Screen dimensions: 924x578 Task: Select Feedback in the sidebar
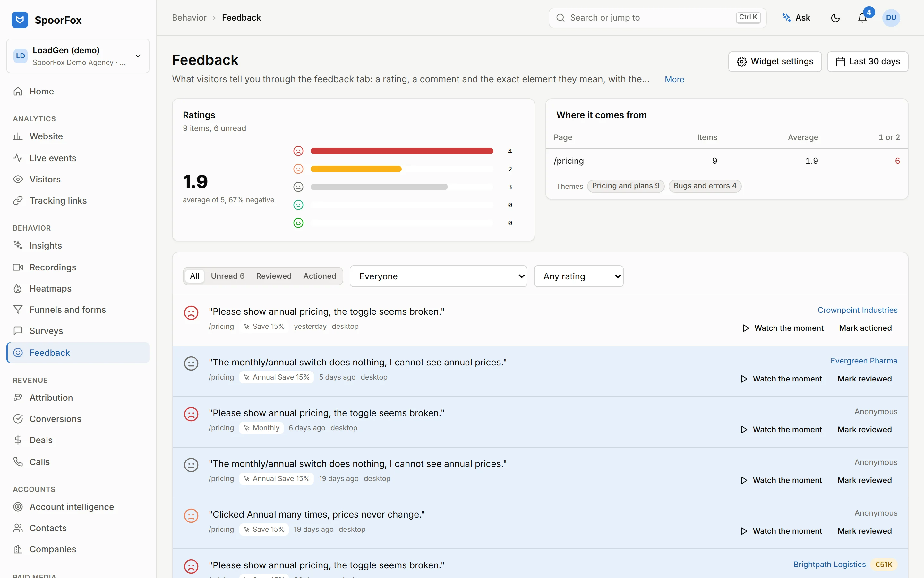(x=78, y=353)
